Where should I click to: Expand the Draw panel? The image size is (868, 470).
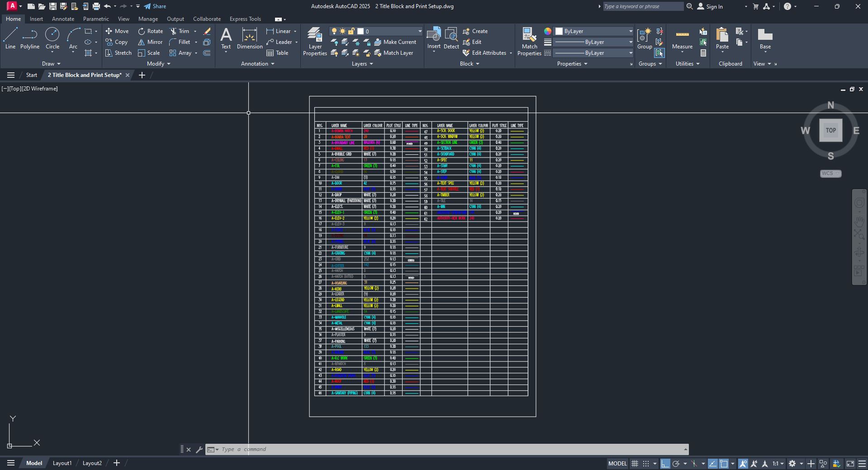click(x=51, y=64)
